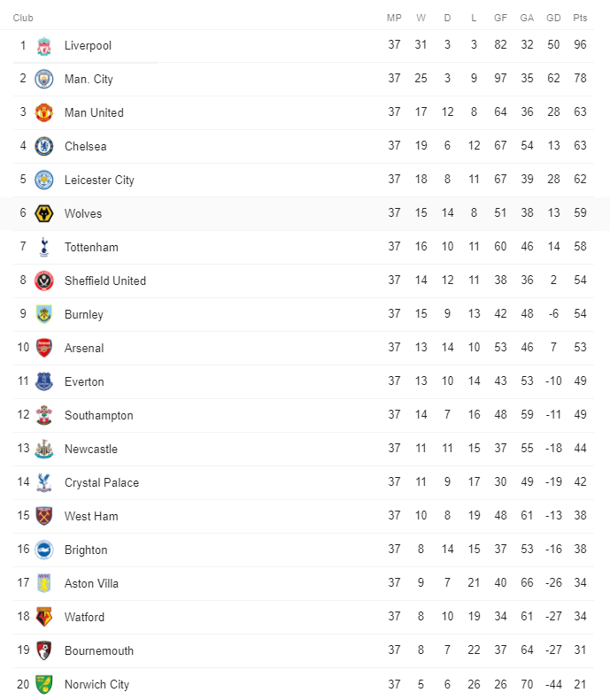Click the Sheffield United team name

(105, 281)
